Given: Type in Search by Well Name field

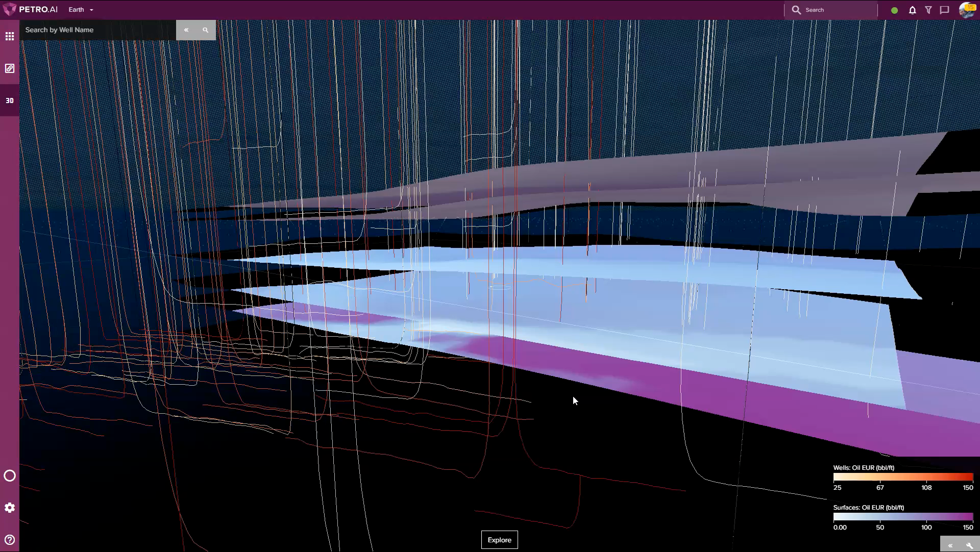Looking at the screenshot, I should point(97,30).
